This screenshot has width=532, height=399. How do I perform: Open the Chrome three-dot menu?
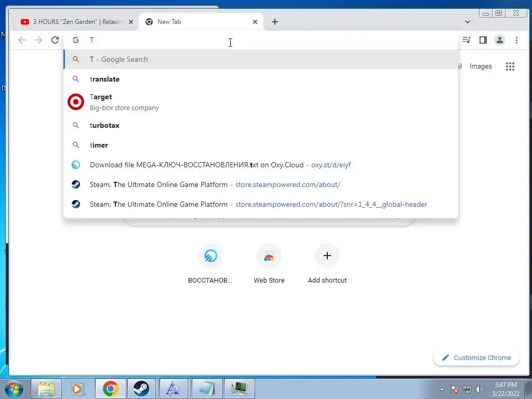pos(516,40)
